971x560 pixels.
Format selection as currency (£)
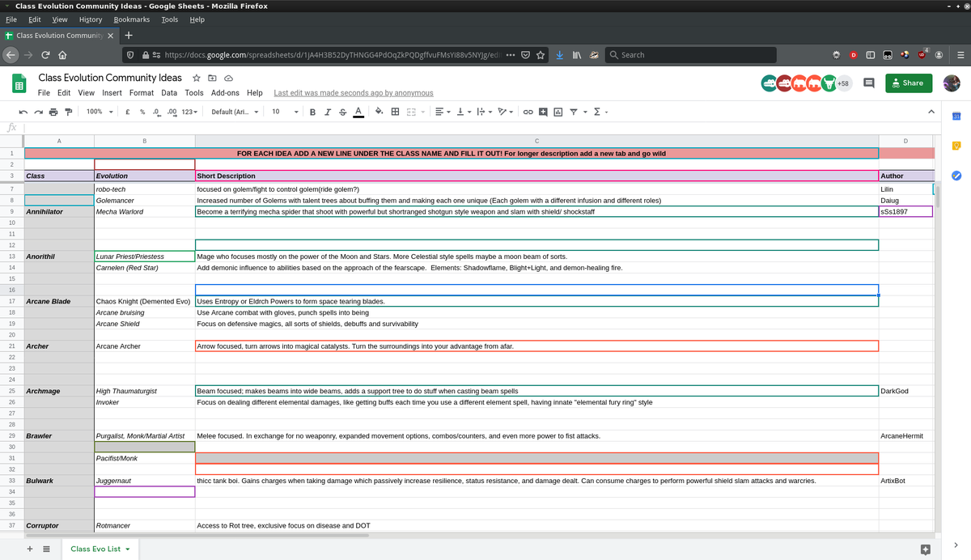pyautogui.click(x=129, y=112)
